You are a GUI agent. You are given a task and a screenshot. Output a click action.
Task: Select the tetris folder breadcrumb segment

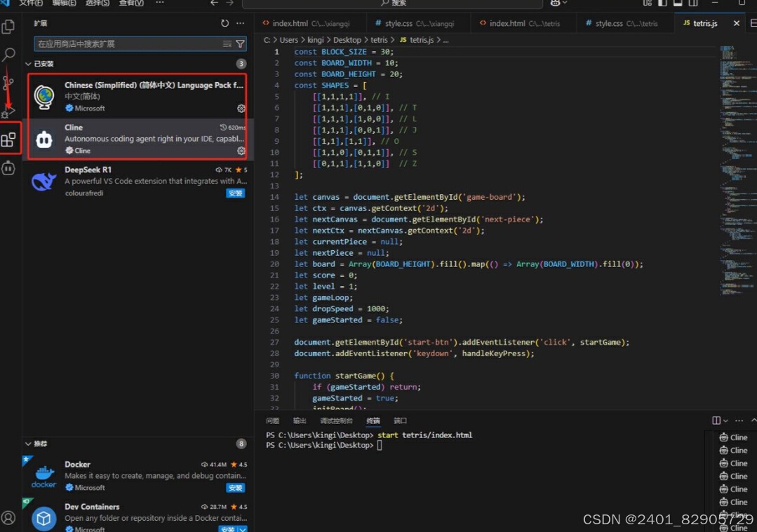(379, 40)
